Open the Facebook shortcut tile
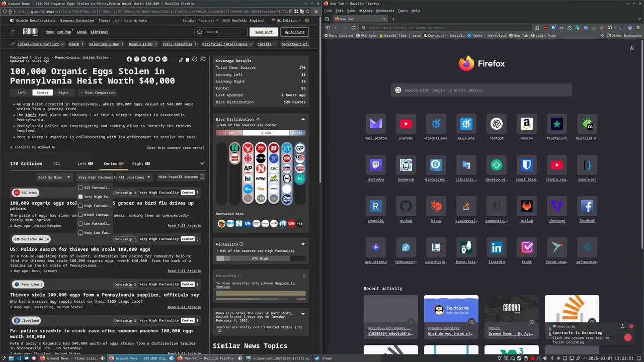644x362 pixels. (x=587, y=206)
